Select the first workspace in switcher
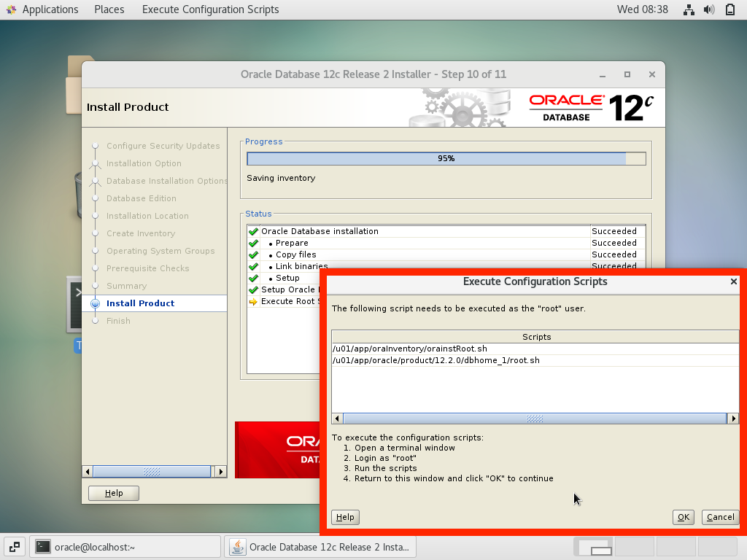747x560 pixels. [x=594, y=547]
